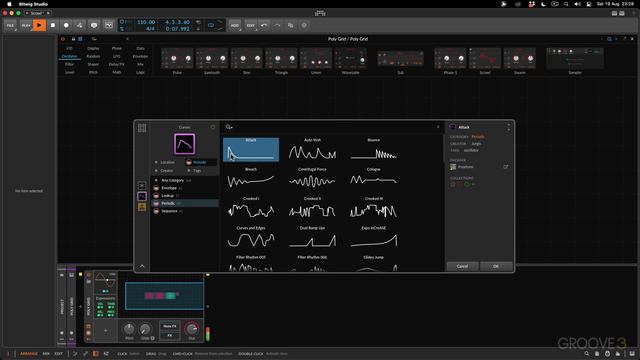Select the Filter module category
This screenshot has width=640, height=360.
pyautogui.click(x=69, y=64)
